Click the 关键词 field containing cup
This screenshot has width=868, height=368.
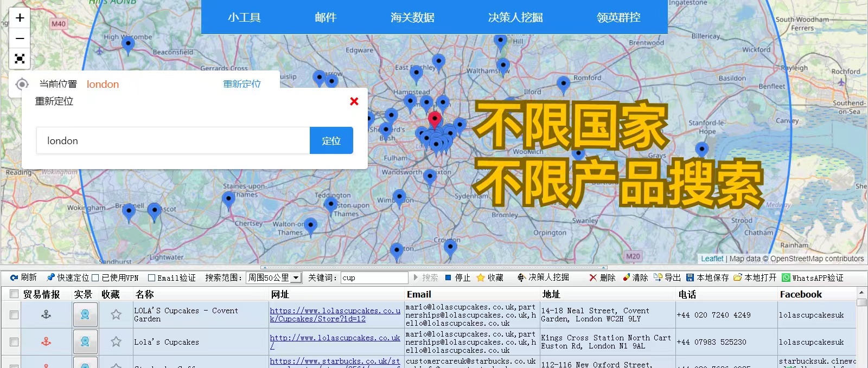(x=374, y=277)
